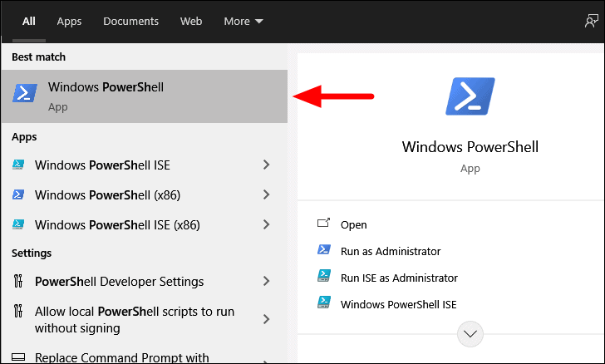Screen dimensions: 605x364
Task: Click the Windows PowerShell ISE app icon
Action: click(18, 165)
